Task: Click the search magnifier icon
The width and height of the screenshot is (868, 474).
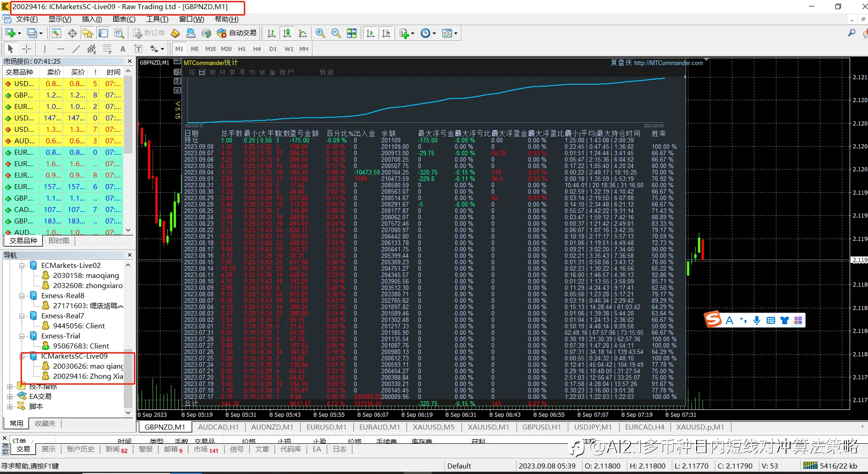Action: pyautogui.click(x=852, y=33)
